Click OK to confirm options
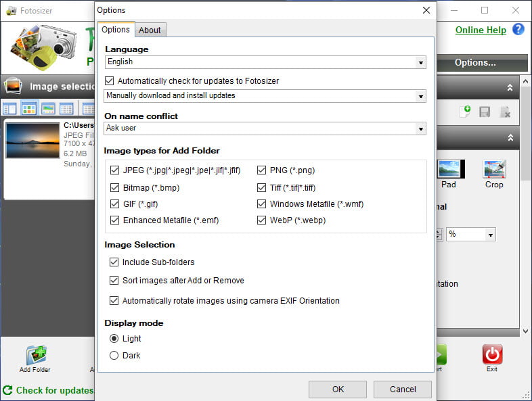Viewport: 532px width, 401px height. [338, 389]
